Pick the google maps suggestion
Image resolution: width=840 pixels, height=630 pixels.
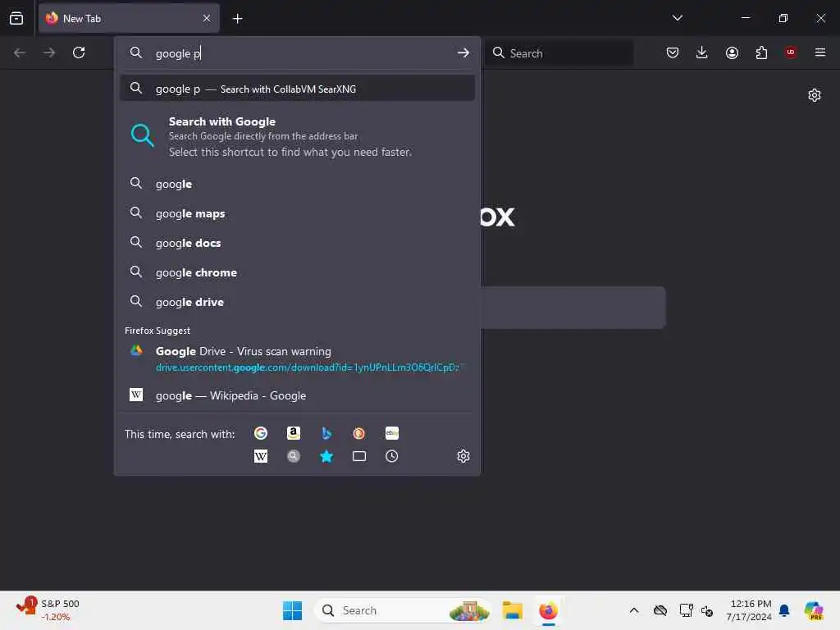pyautogui.click(x=297, y=213)
